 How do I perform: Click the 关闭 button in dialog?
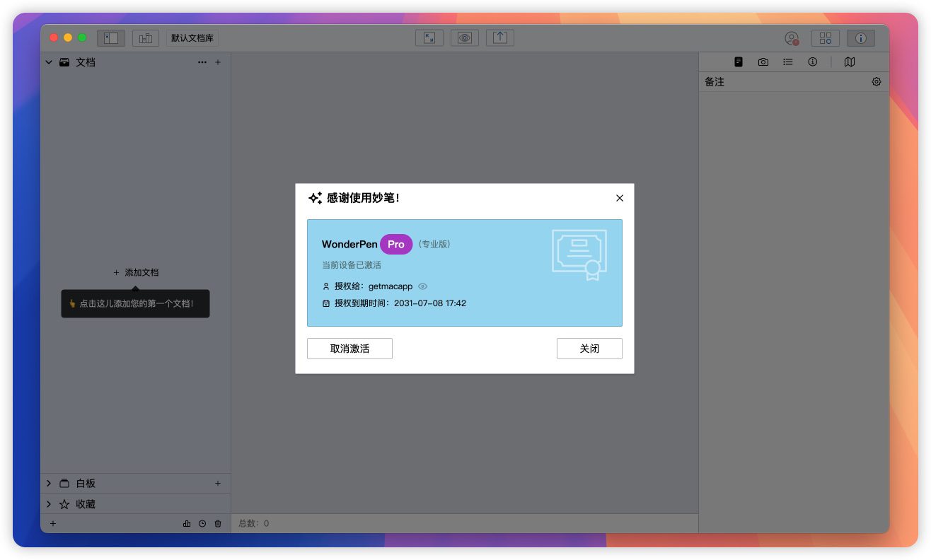[589, 349]
